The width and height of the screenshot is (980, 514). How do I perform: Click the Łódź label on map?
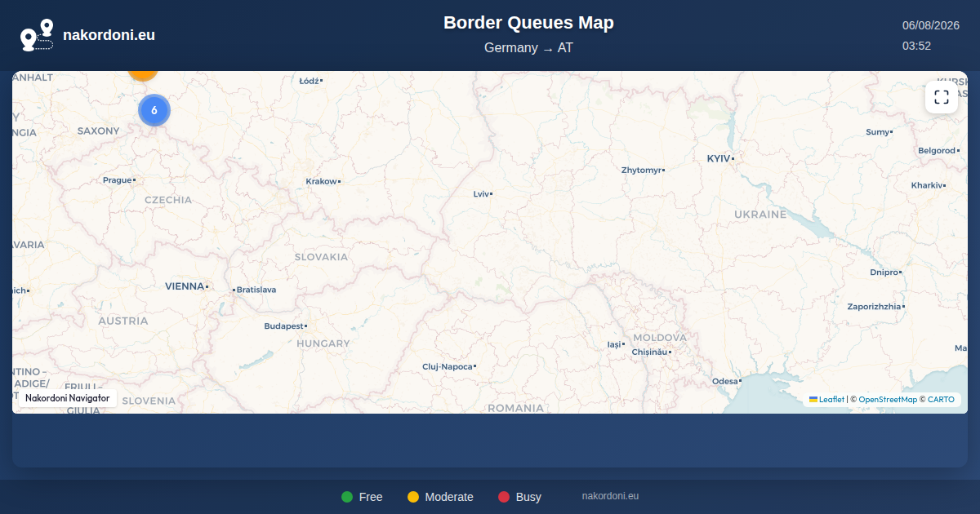click(x=309, y=81)
